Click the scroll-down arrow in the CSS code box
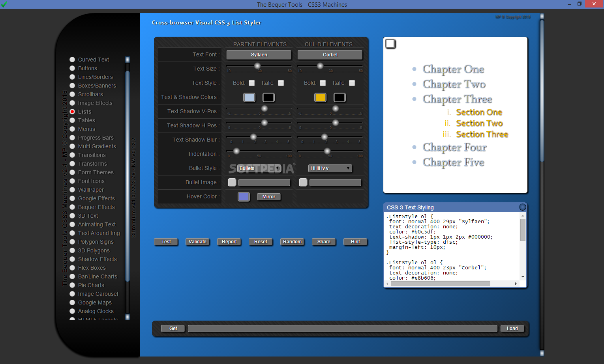The width and height of the screenshot is (604, 364). coord(523,277)
